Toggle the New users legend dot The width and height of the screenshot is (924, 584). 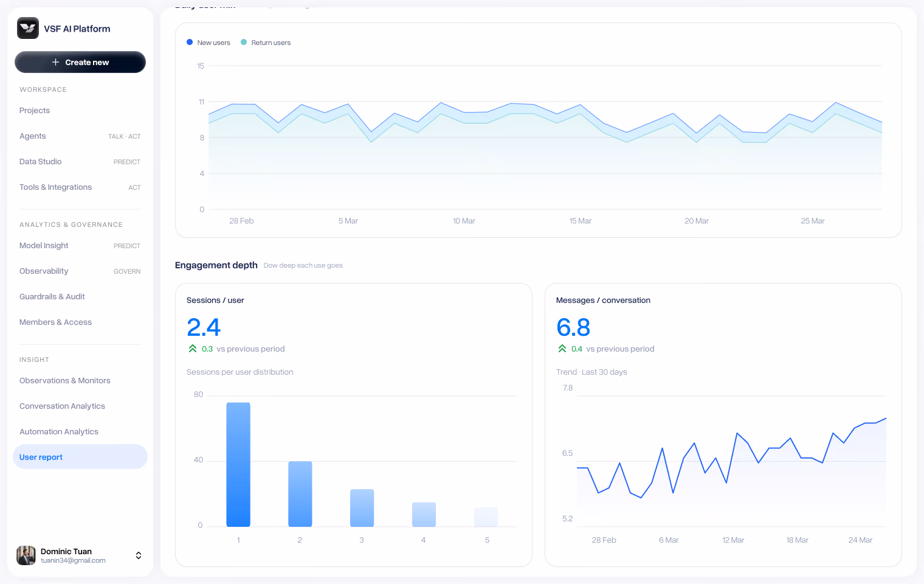click(190, 42)
